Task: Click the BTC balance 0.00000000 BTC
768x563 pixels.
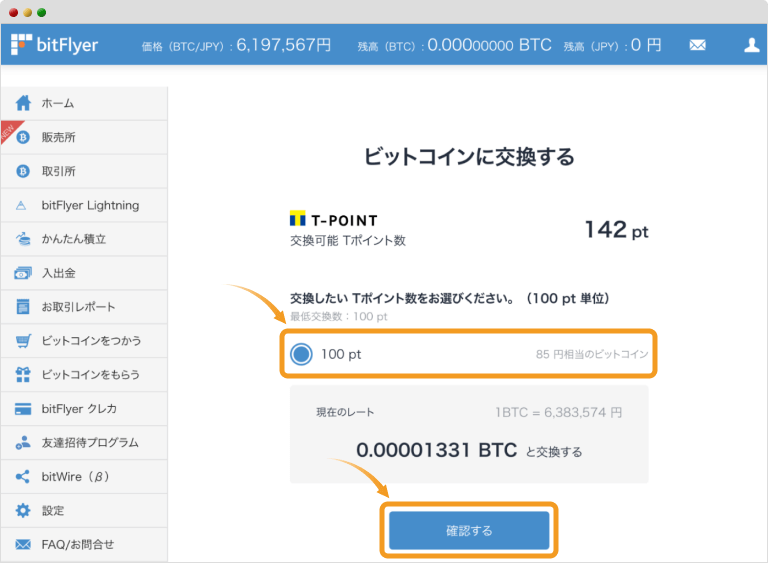Action: coord(489,45)
